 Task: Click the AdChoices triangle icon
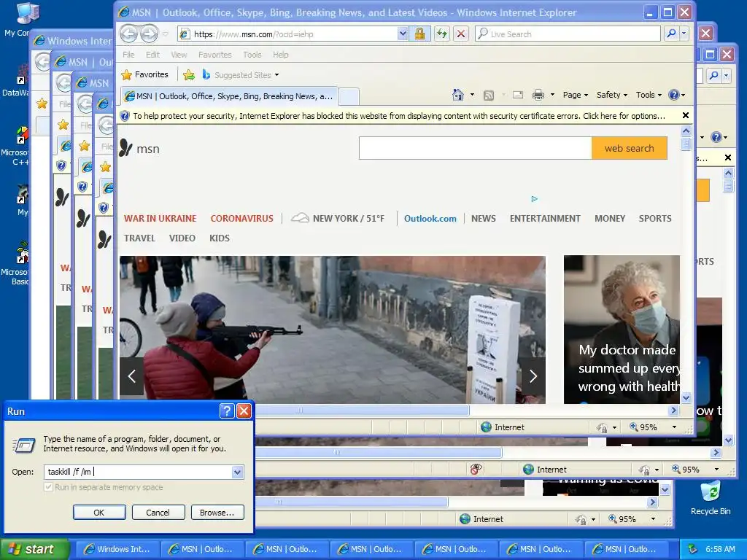click(535, 198)
